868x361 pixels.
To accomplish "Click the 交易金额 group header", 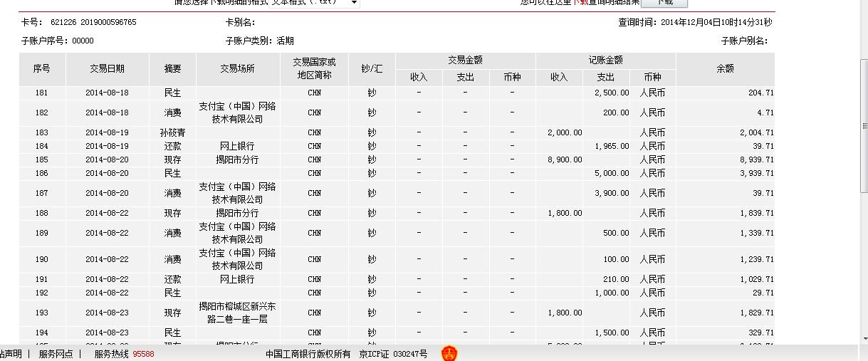I will pyautogui.click(x=465, y=61).
